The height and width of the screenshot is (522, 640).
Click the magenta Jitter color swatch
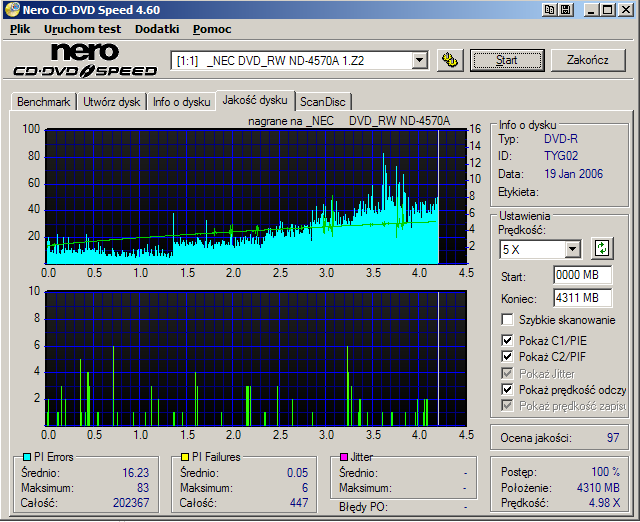[x=344, y=457]
